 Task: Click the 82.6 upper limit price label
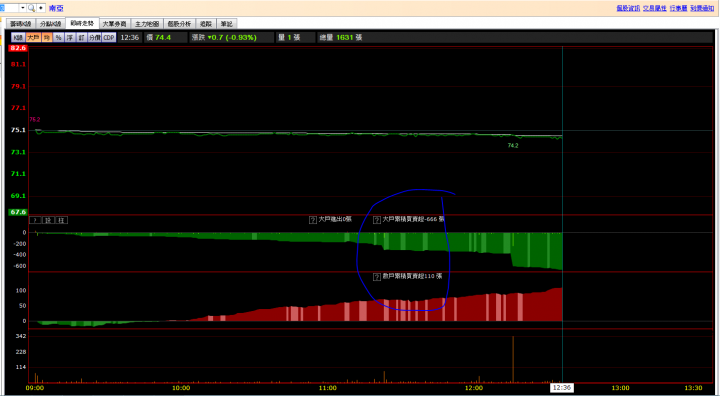(18, 48)
